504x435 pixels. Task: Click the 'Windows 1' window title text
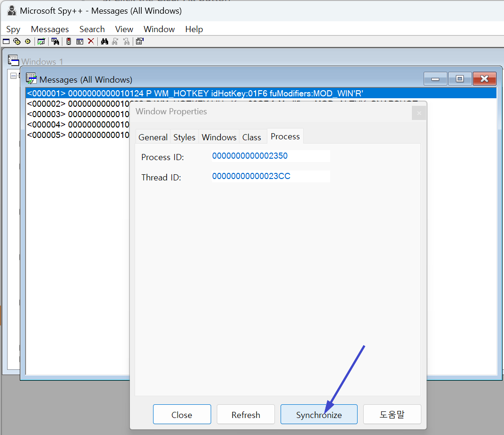(x=42, y=62)
